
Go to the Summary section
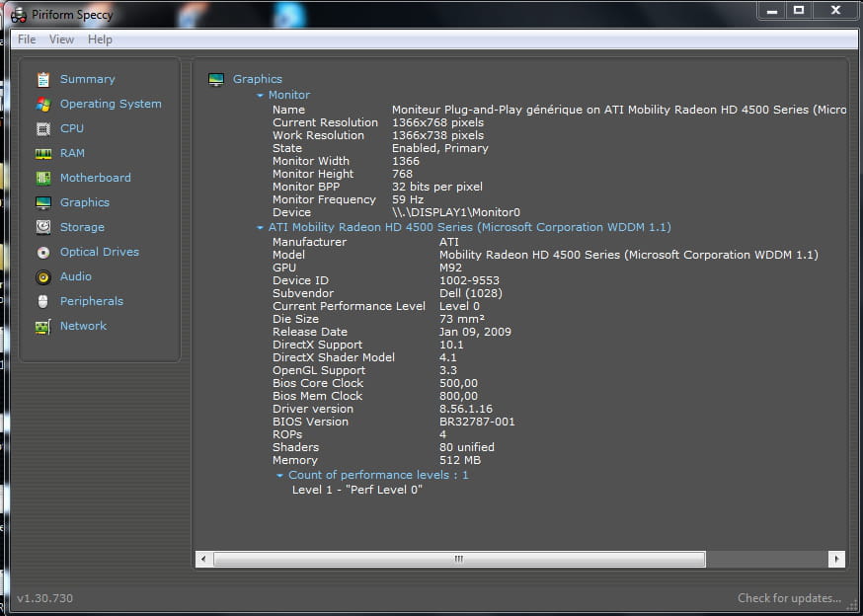[88, 79]
